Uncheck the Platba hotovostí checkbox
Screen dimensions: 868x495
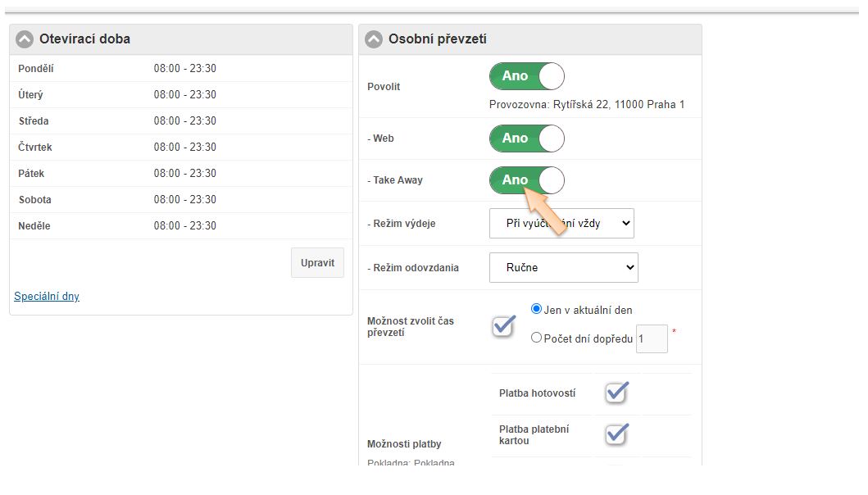[616, 393]
